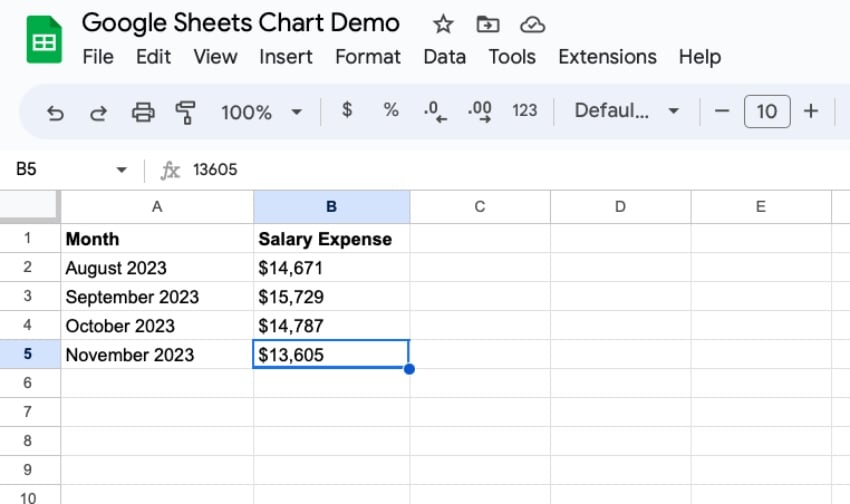The image size is (850, 504).
Task: Expand the name box B5 dropdown arrow
Action: click(121, 170)
